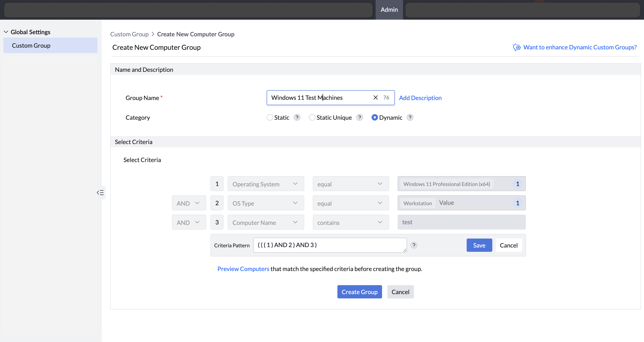644x342 pixels.
Task: Choose the Dynamic category option
Action: point(374,117)
